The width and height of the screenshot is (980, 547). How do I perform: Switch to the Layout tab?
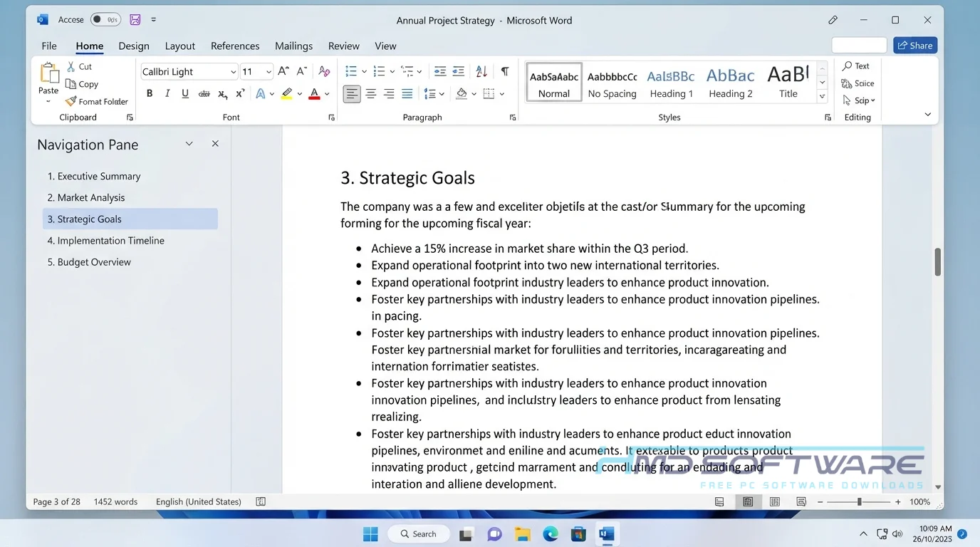(x=180, y=46)
